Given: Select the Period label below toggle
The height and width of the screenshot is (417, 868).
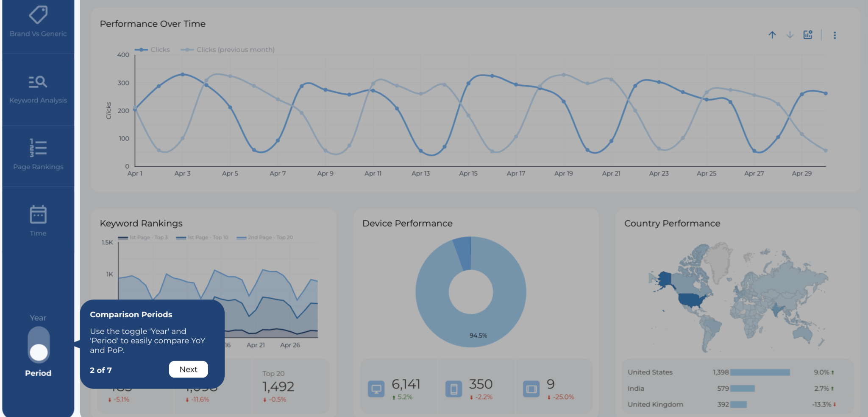Looking at the screenshot, I should [38, 373].
